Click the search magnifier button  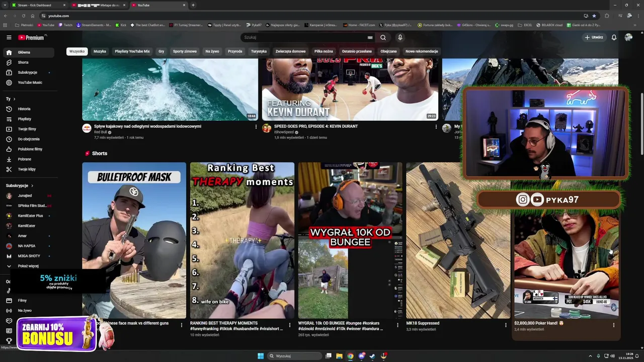pos(383,37)
